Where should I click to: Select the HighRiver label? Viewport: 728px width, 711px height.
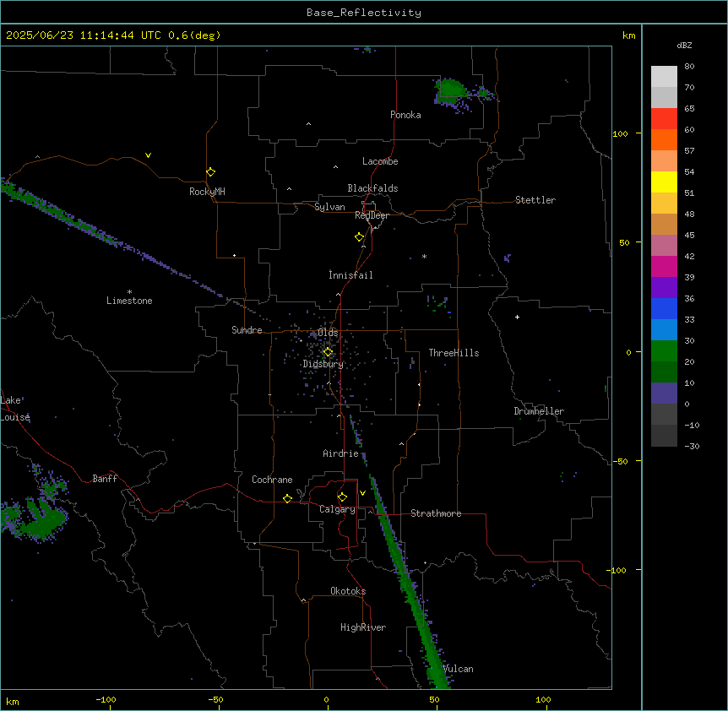pyautogui.click(x=362, y=627)
